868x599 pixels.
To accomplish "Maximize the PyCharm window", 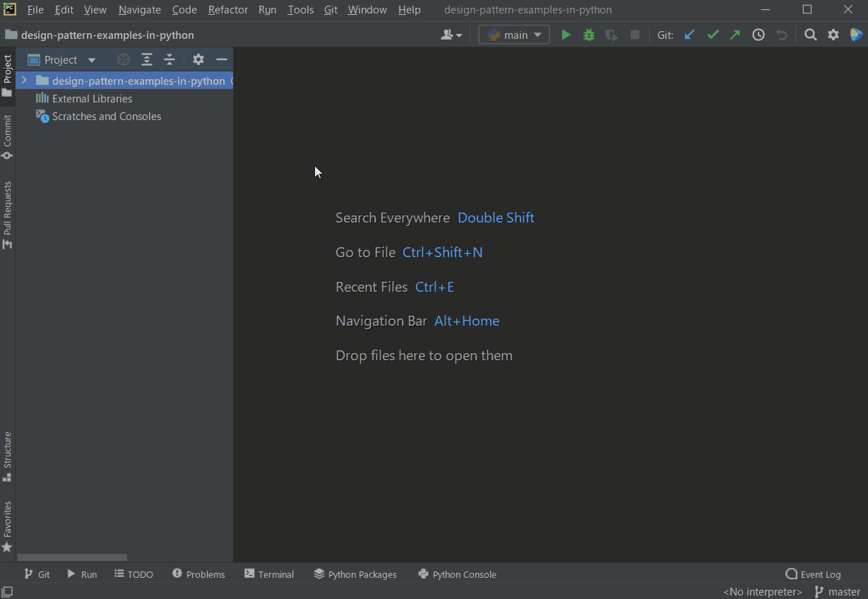I will pos(807,10).
